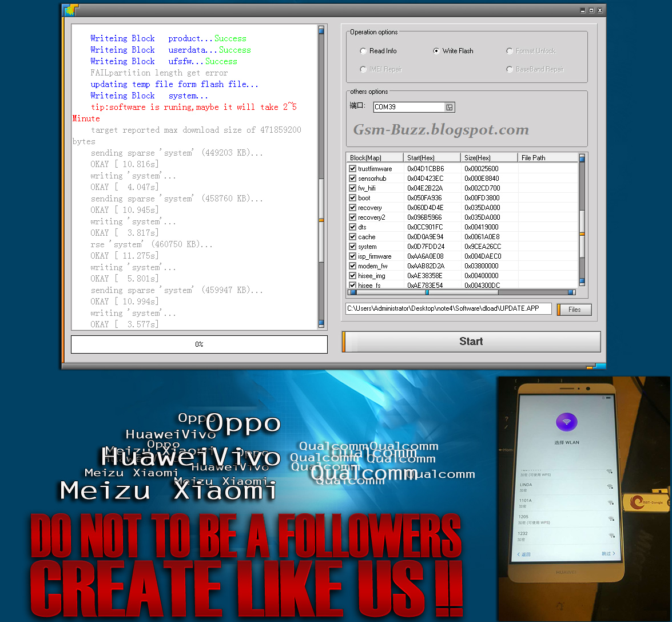Open the COM port dropdown button

tap(449, 107)
